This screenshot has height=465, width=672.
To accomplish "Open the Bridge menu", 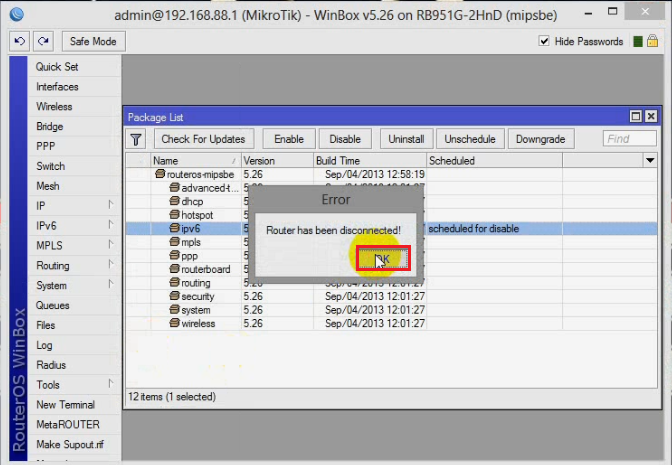I will tap(50, 126).
